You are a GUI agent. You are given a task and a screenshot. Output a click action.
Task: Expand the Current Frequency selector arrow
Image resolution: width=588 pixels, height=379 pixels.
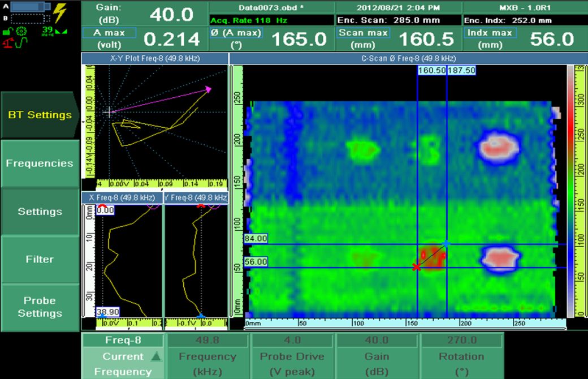point(156,356)
